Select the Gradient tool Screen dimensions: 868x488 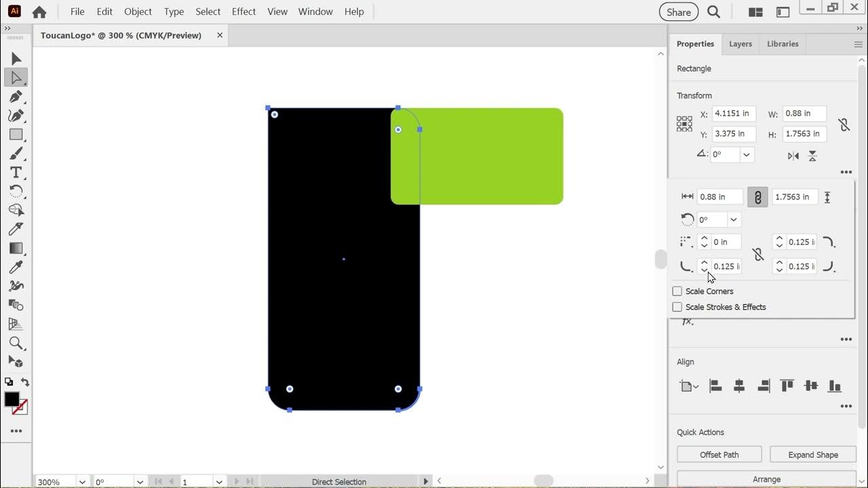click(x=16, y=249)
